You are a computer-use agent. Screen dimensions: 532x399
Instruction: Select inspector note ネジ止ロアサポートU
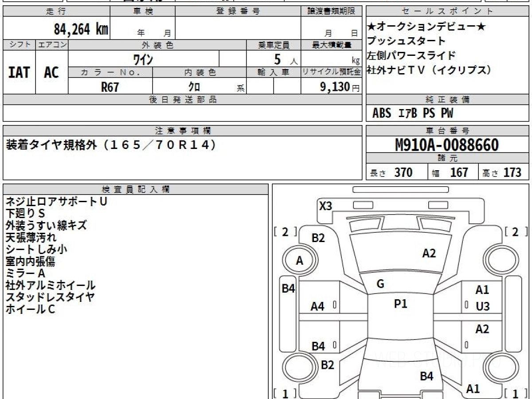56,201
